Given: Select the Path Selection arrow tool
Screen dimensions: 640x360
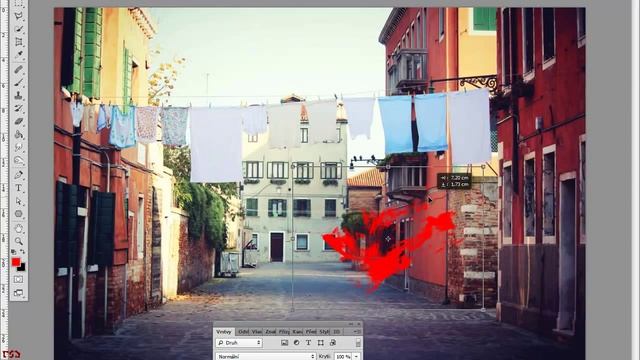Looking at the screenshot, I should [x=18, y=201].
